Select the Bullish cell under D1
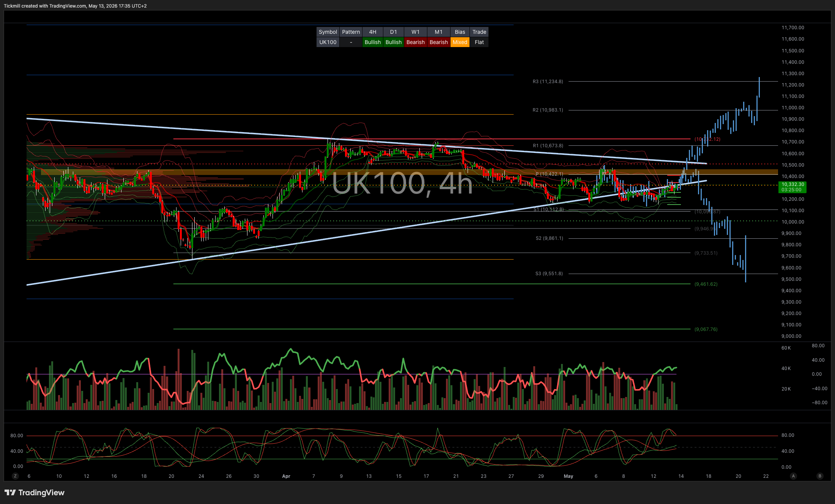The width and height of the screenshot is (835, 504). click(394, 42)
